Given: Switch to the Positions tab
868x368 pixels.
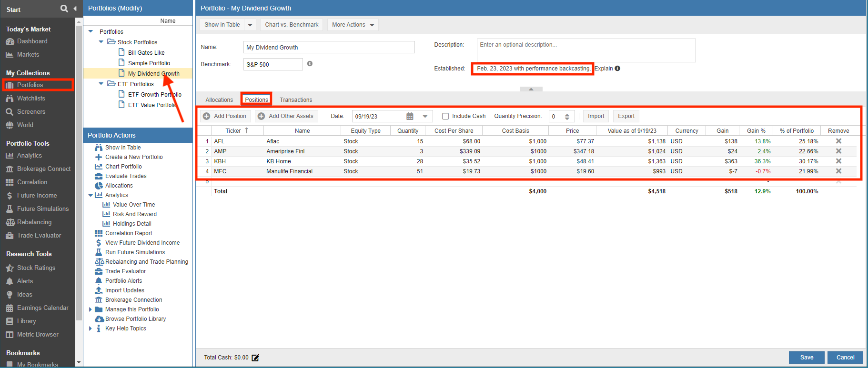Looking at the screenshot, I should (256, 100).
